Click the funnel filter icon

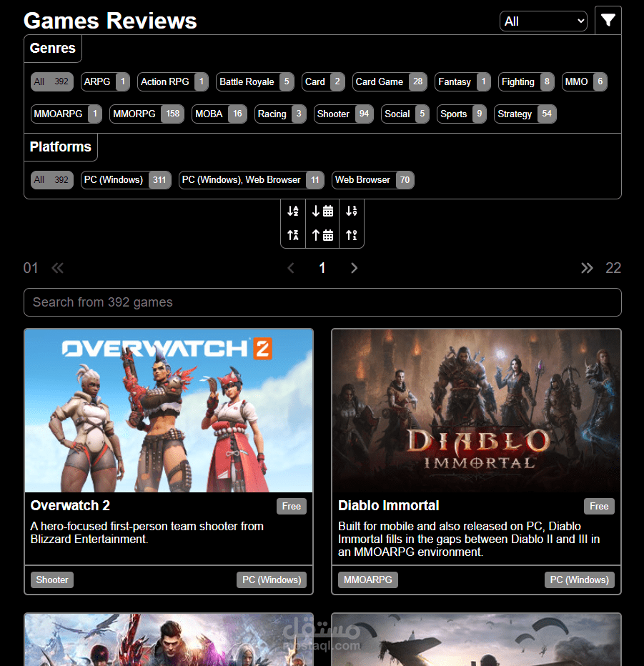click(608, 21)
